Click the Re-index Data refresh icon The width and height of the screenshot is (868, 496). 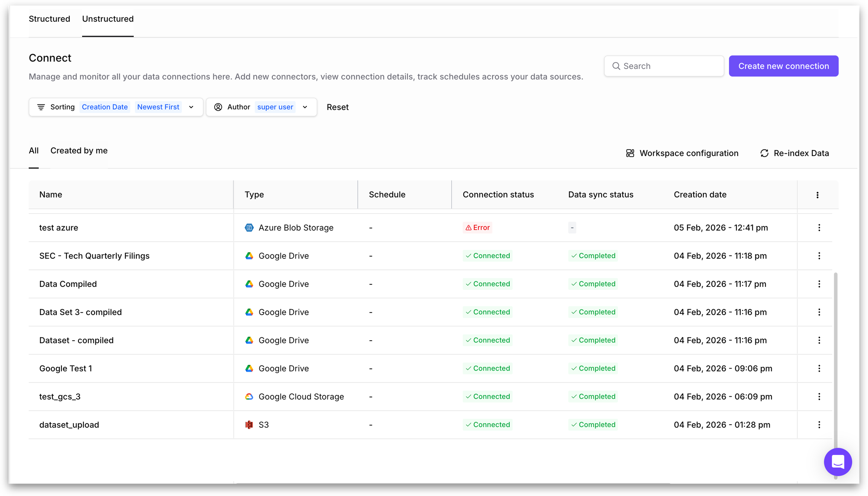click(x=764, y=153)
